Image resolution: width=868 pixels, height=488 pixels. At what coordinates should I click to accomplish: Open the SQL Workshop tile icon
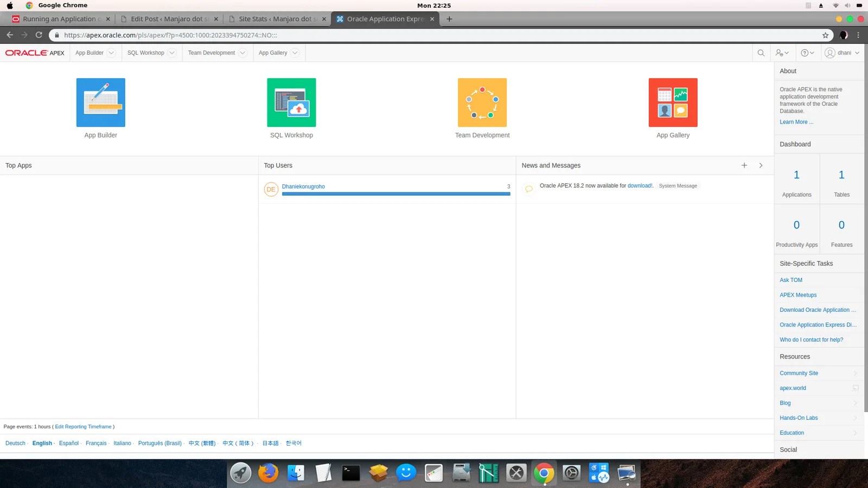(x=291, y=102)
